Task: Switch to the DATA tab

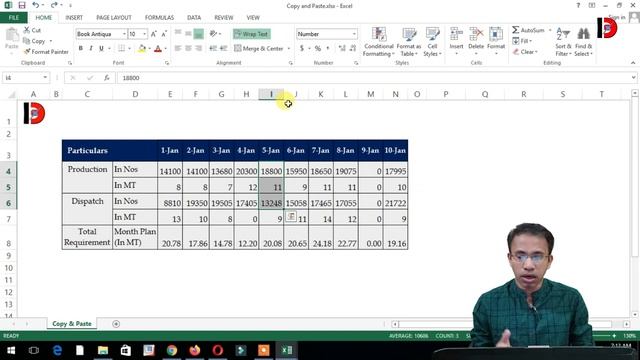Action: click(194, 18)
